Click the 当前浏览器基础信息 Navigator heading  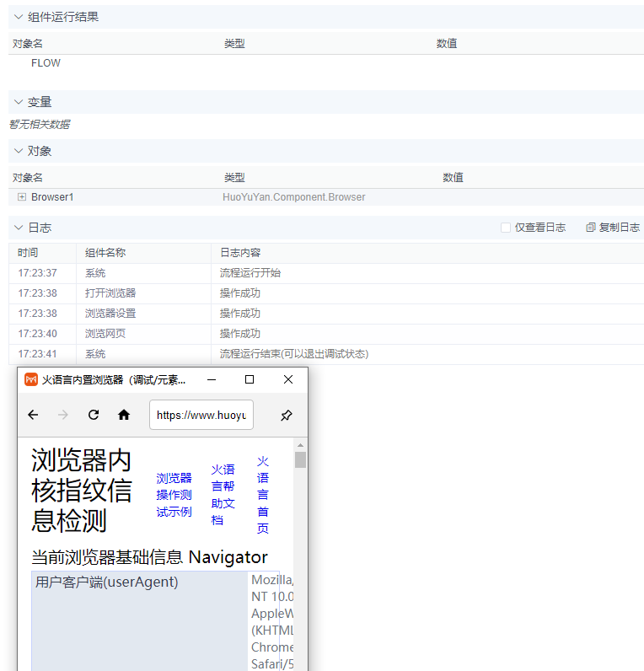[x=149, y=557]
